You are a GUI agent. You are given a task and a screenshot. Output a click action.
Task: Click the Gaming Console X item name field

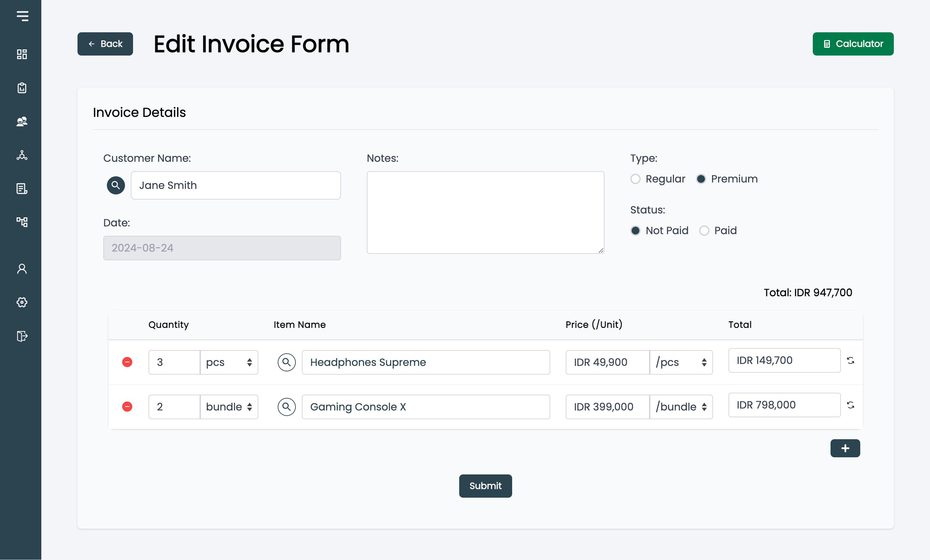[426, 407]
